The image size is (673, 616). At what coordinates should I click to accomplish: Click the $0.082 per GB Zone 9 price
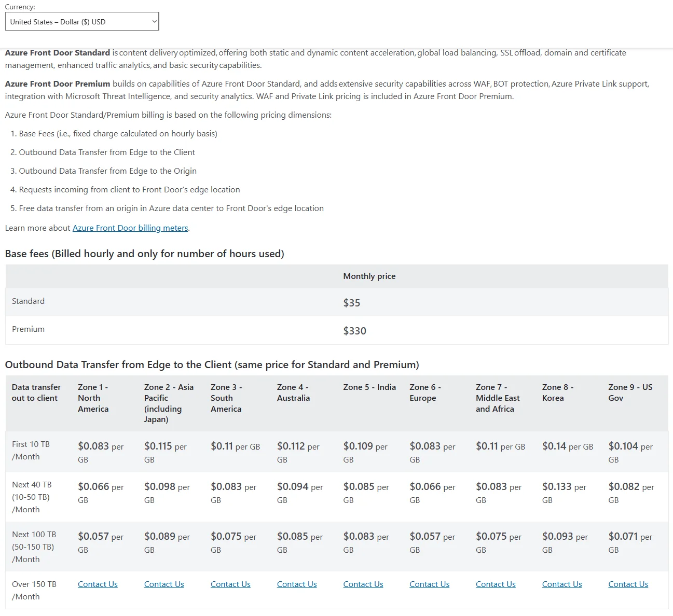click(x=631, y=493)
